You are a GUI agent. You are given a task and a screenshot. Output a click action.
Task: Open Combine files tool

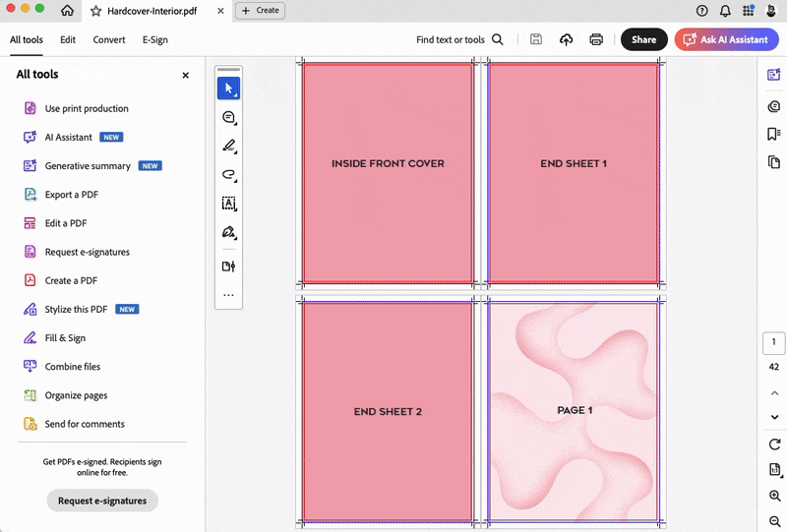[x=62, y=367]
